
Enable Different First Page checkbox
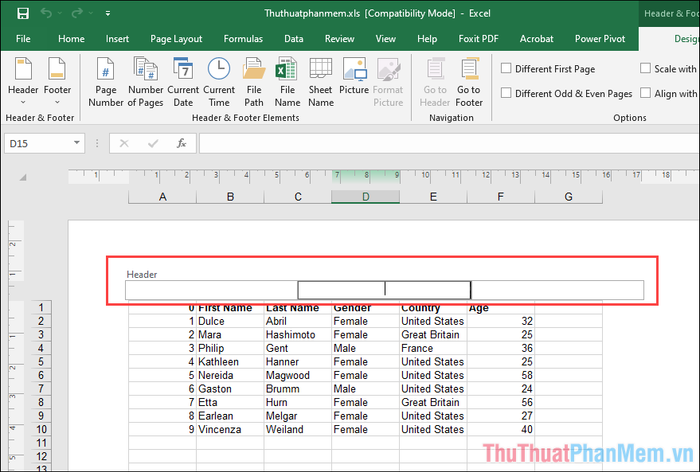507,69
